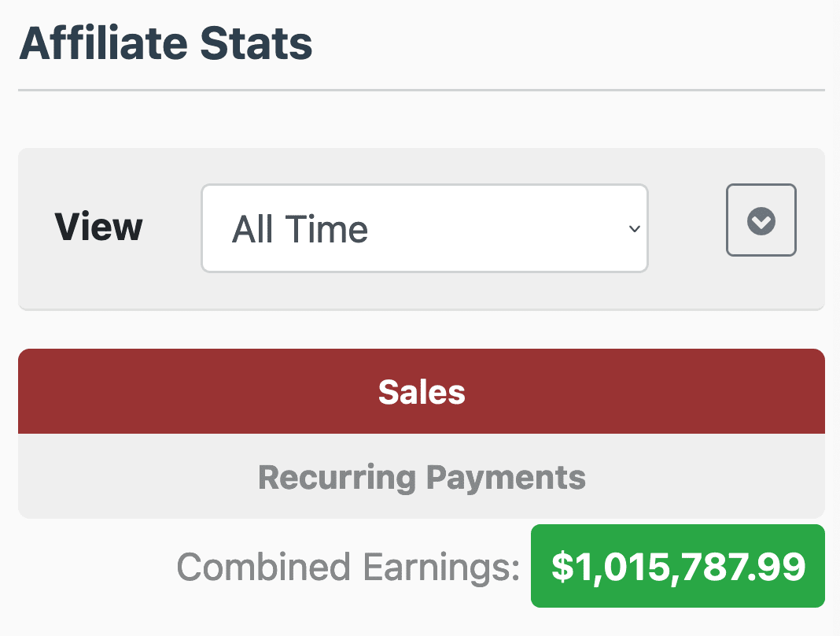Click the combined earnings dollar amount
Viewport: 840px width, 636px height.
(x=677, y=566)
